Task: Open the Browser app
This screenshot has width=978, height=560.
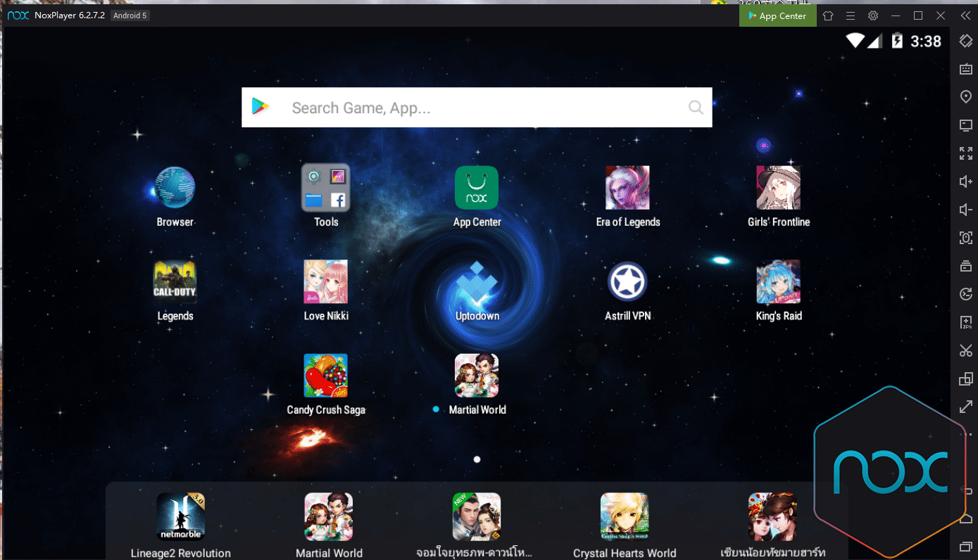Action: pyautogui.click(x=175, y=188)
